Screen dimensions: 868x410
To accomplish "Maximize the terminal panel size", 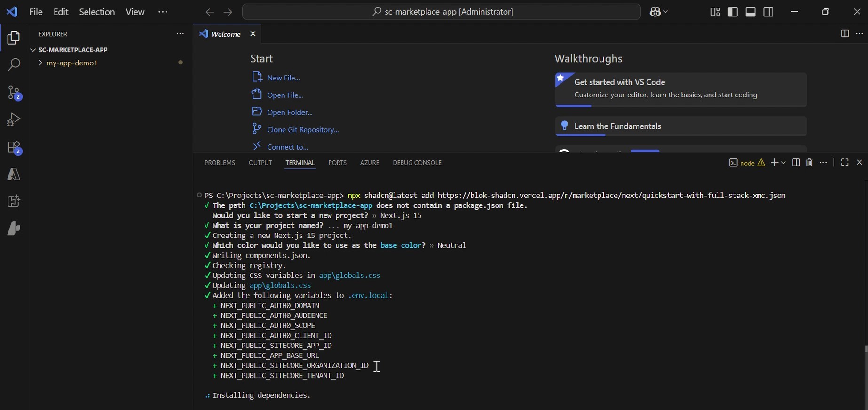I will [x=844, y=162].
